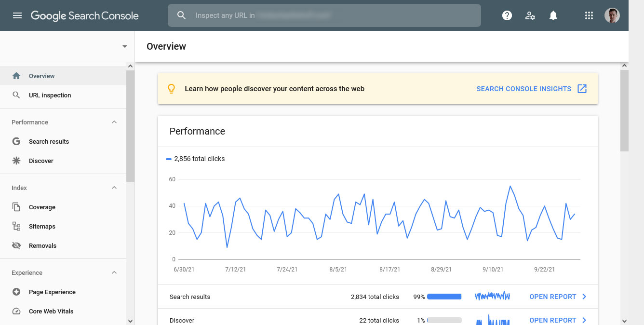Open URL inspection in sidebar
Viewport: 644px width, 325px height.
point(63,95)
